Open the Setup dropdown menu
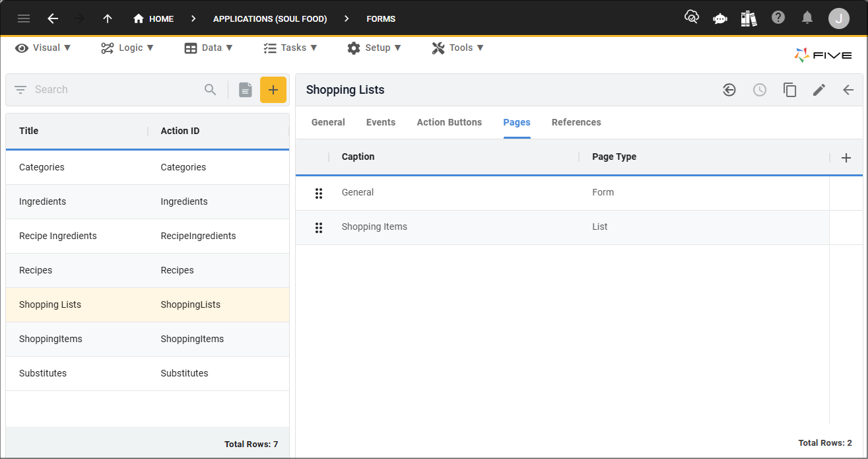Screen dimensions: 868x459 (374, 48)
